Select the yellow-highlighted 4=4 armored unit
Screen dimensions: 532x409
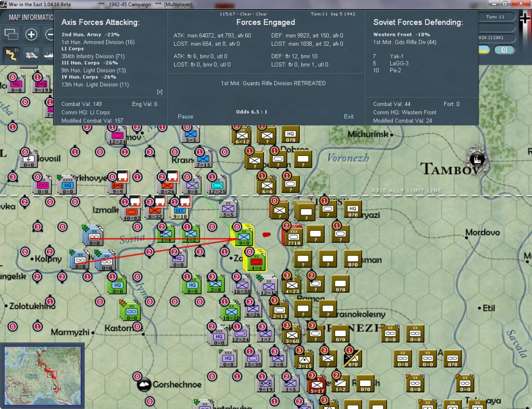pyautogui.click(x=256, y=261)
